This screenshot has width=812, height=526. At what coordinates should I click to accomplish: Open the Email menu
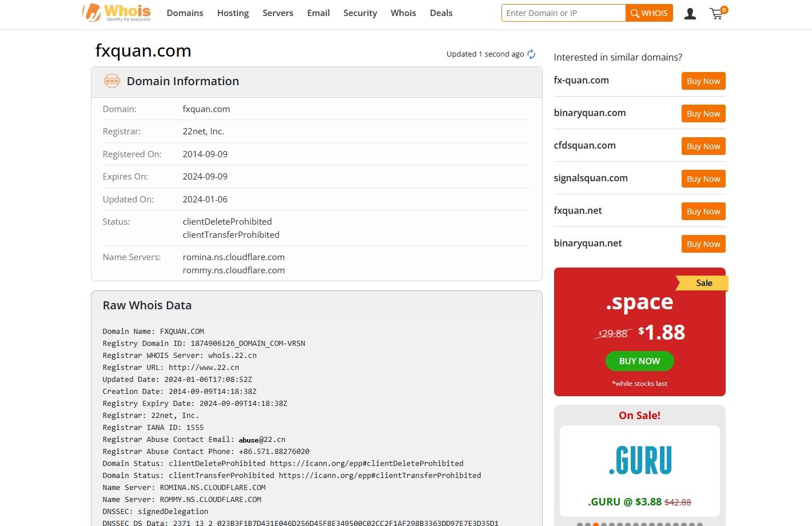[x=319, y=13]
